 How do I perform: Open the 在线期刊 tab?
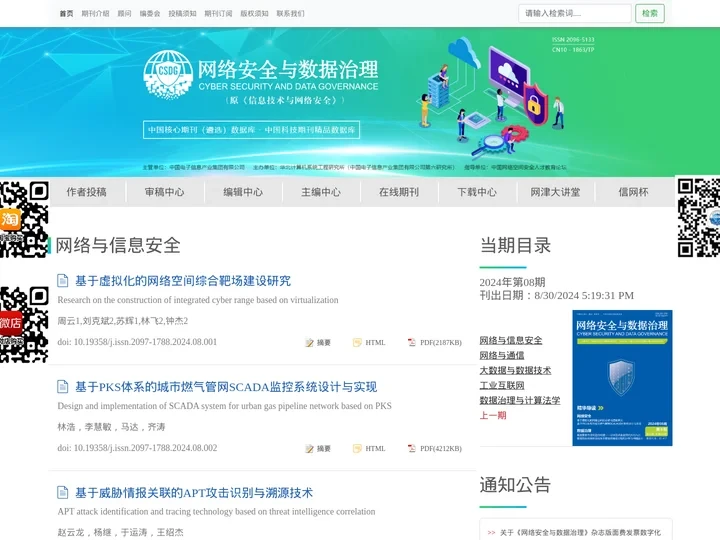(399, 192)
